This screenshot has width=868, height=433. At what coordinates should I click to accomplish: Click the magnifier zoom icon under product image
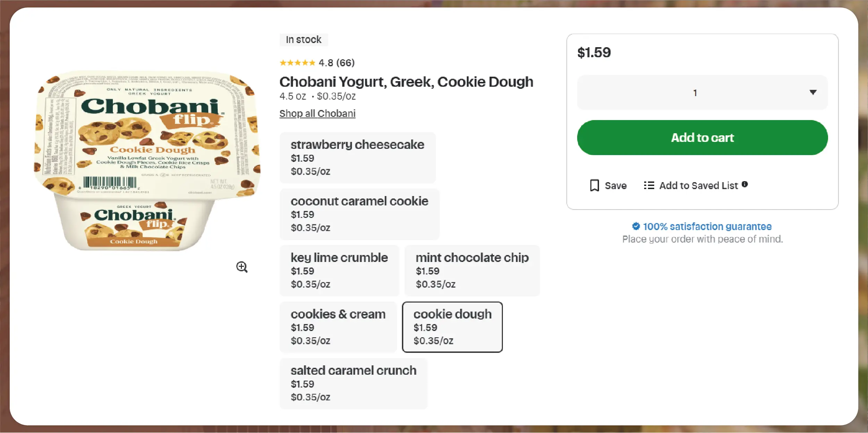coord(242,267)
